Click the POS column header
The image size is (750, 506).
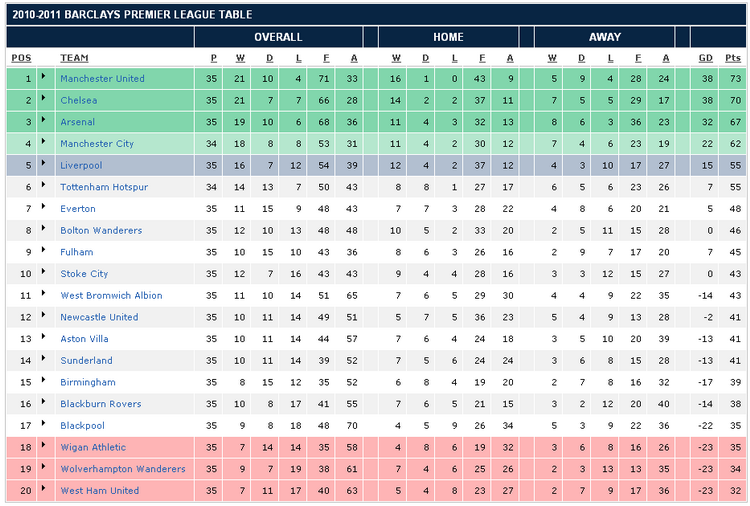coord(21,58)
